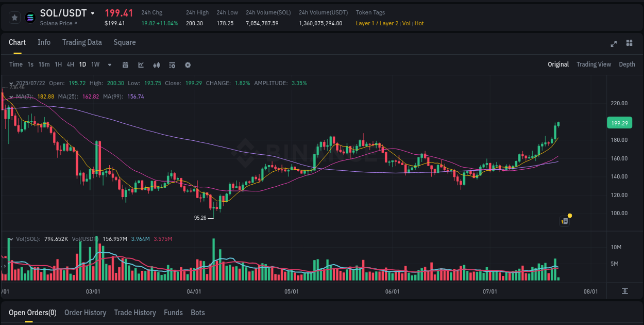The image size is (644, 325).
Task: Select the 4H timeframe
Action: [70, 64]
